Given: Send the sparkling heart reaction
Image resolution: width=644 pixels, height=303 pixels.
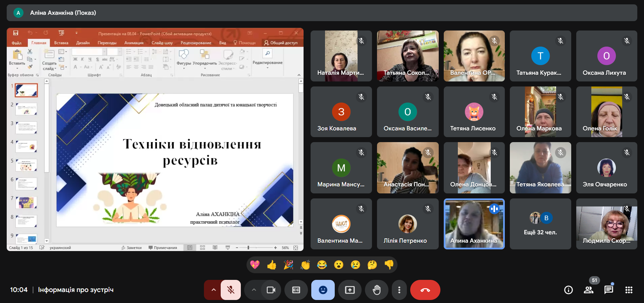Looking at the screenshot, I should pyautogui.click(x=255, y=265).
